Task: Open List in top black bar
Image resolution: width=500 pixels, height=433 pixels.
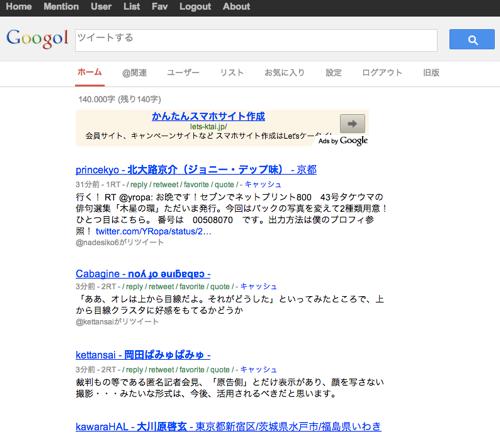Action: (x=132, y=7)
